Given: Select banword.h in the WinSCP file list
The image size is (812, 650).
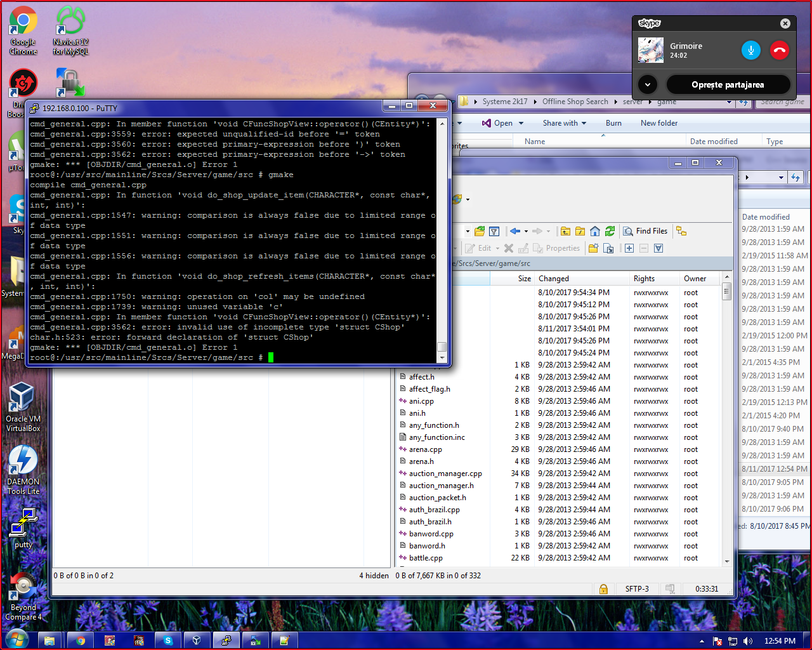Looking at the screenshot, I should pyautogui.click(x=427, y=546).
